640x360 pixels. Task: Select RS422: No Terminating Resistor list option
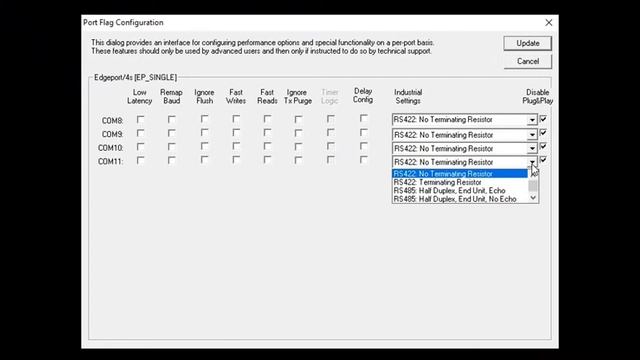pyautogui.click(x=460, y=174)
